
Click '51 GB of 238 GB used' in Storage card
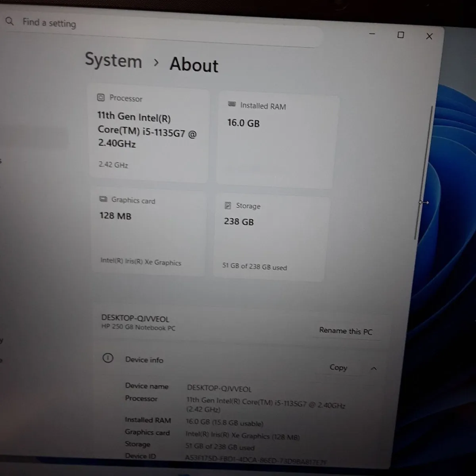pos(255,267)
